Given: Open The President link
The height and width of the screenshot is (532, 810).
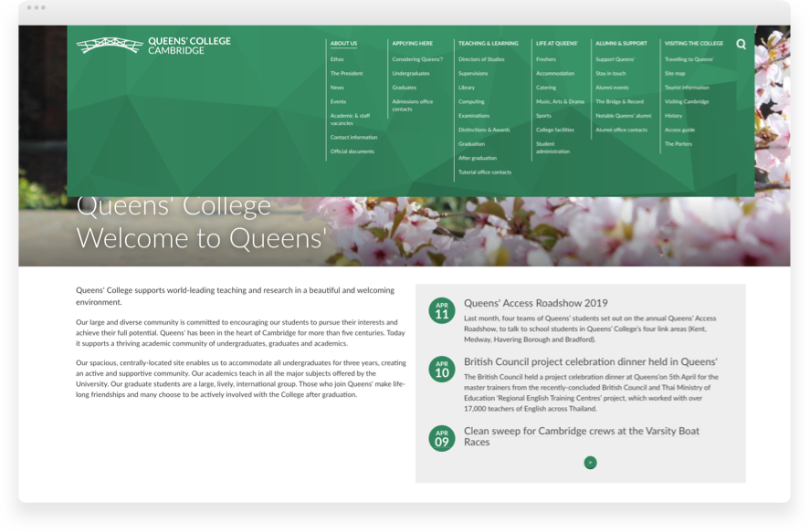Looking at the screenshot, I should (x=346, y=73).
